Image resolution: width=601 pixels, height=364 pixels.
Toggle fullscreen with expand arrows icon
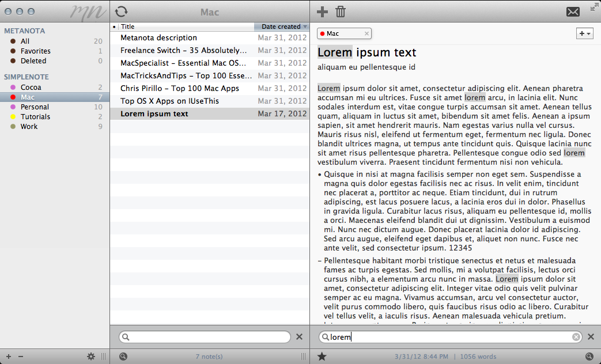pyautogui.click(x=594, y=7)
